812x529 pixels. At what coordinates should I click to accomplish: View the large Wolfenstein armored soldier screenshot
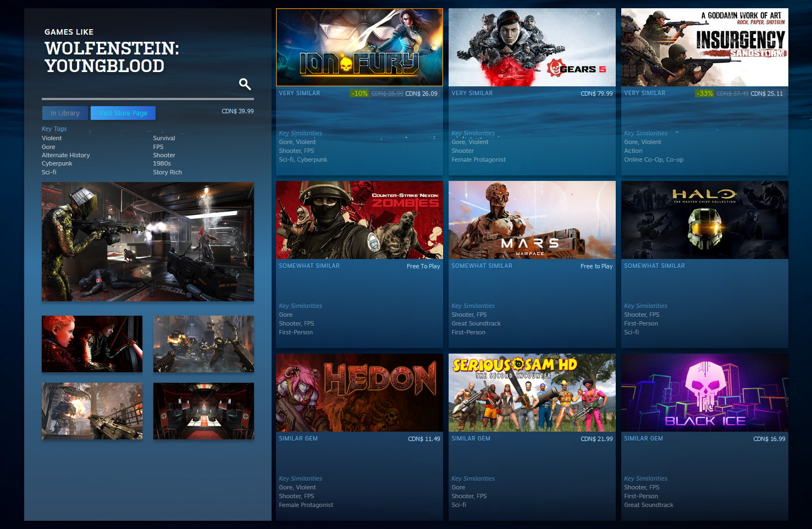tap(148, 242)
